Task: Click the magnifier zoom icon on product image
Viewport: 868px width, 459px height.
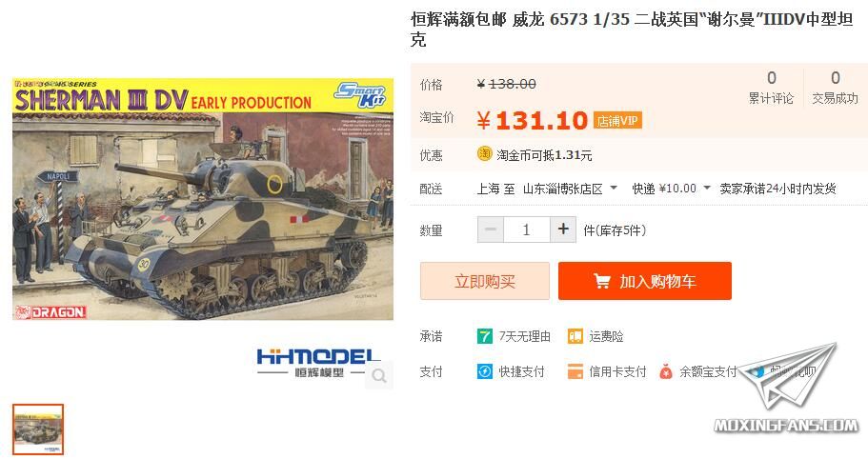Action: point(379,375)
